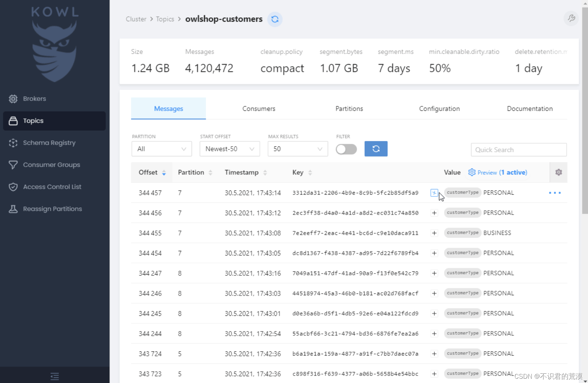The image size is (588, 383).
Task: Click the Topics sidebar icon
Action: [13, 121]
